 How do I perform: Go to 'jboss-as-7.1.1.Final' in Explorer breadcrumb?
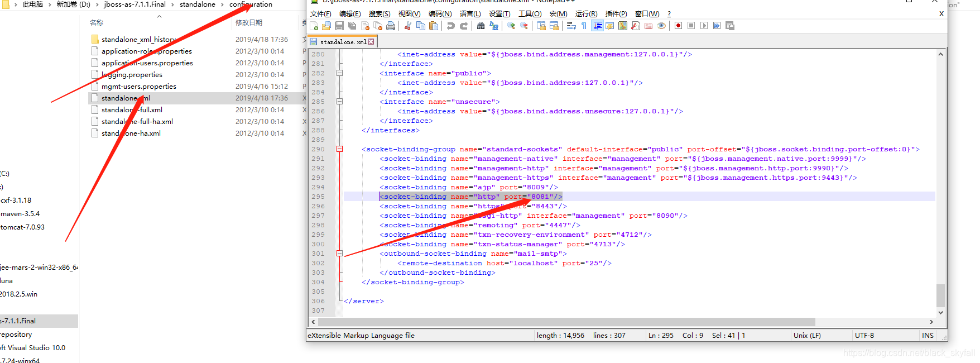tap(134, 4)
